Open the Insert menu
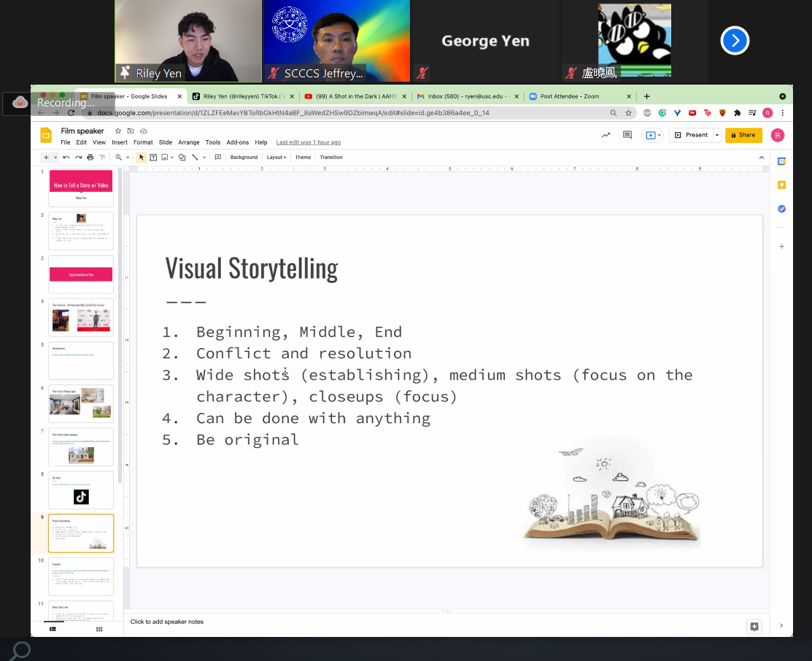This screenshot has width=812, height=661. coord(120,142)
